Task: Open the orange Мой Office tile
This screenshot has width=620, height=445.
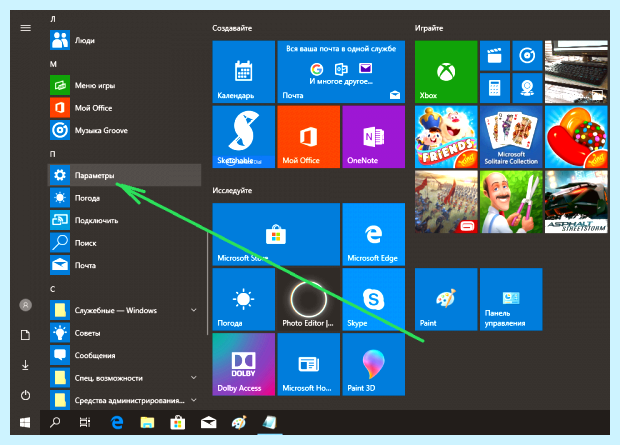Action: pos(308,136)
